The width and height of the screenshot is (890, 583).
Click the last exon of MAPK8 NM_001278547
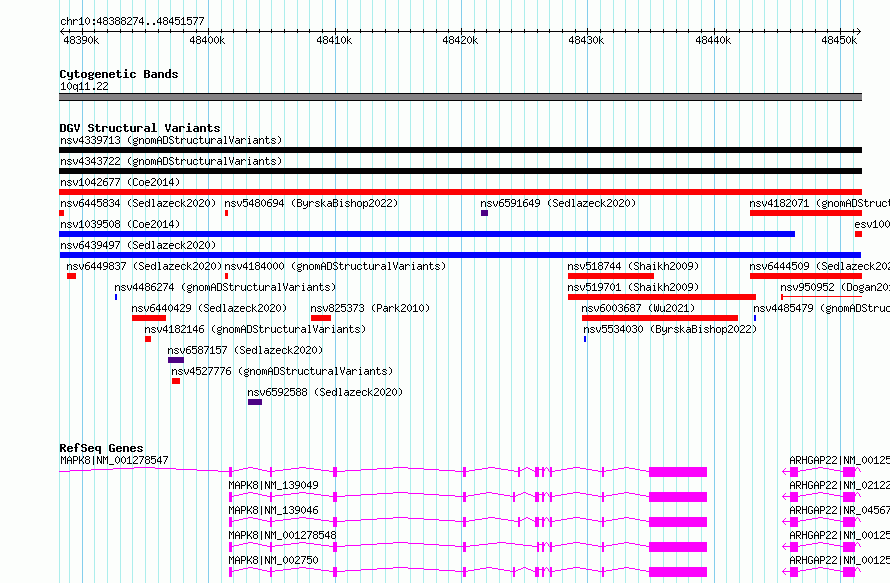678,472
